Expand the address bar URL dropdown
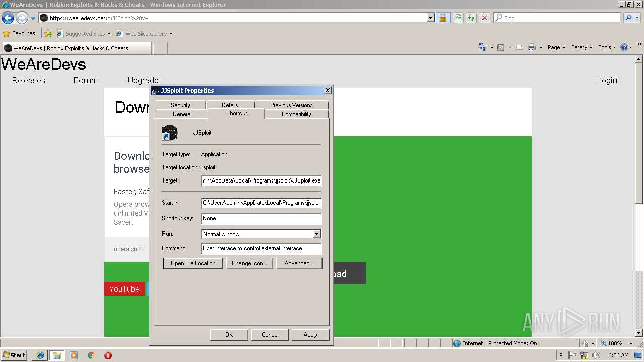 point(431,18)
